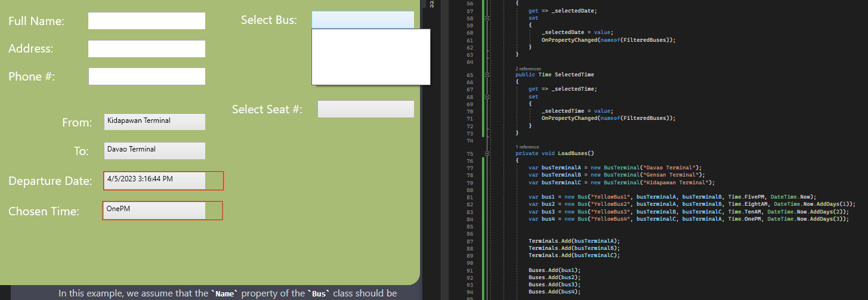Click the 'Address:' label
The image size is (868, 300).
point(31,48)
